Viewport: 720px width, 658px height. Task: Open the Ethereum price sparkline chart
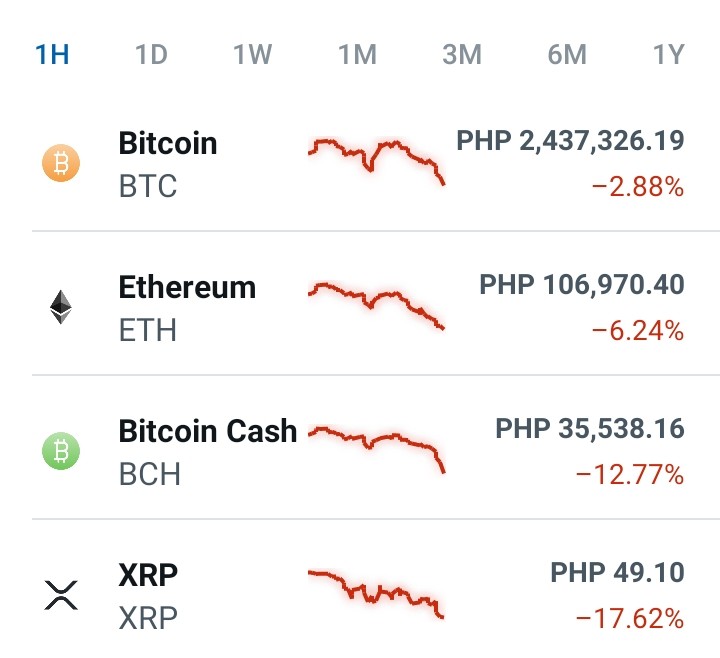pyautogui.click(x=376, y=306)
